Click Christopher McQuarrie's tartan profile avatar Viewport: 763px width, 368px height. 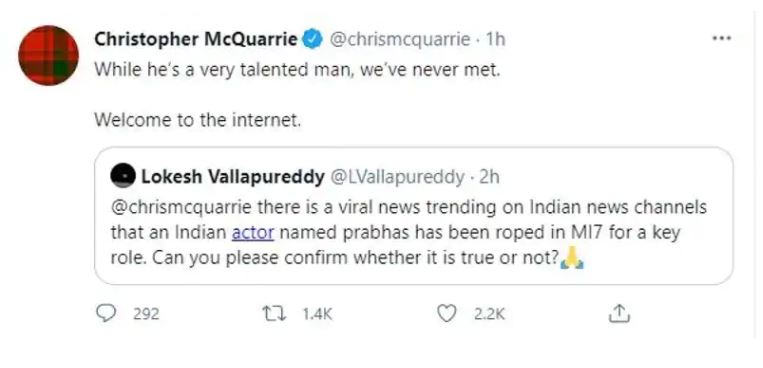(48, 55)
